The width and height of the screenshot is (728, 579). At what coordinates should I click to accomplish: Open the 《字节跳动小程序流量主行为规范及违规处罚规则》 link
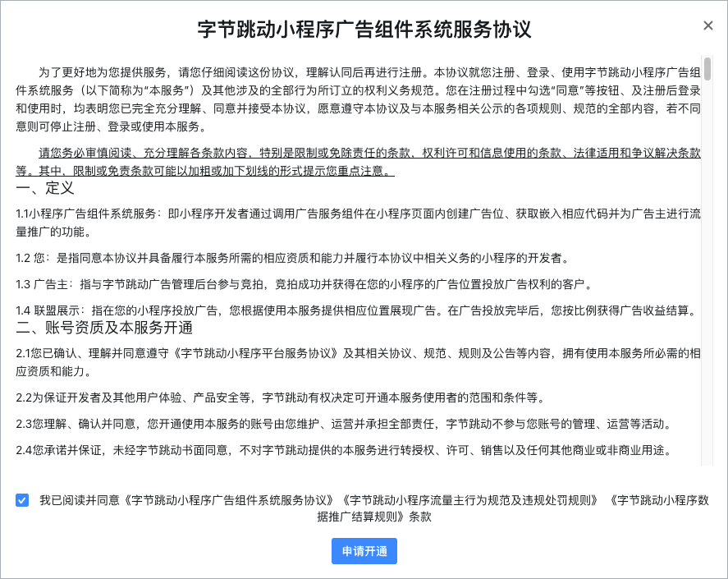click(x=469, y=500)
